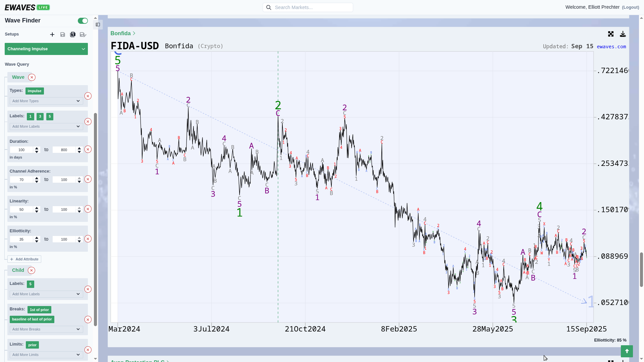Expand the FIDA-USD chart to fullscreen

(x=611, y=34)
